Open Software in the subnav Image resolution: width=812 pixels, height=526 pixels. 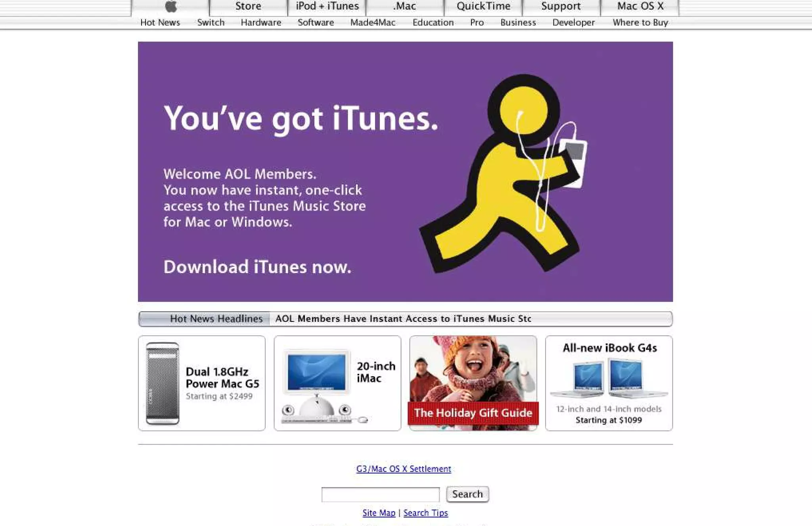[x=316, y=23]
